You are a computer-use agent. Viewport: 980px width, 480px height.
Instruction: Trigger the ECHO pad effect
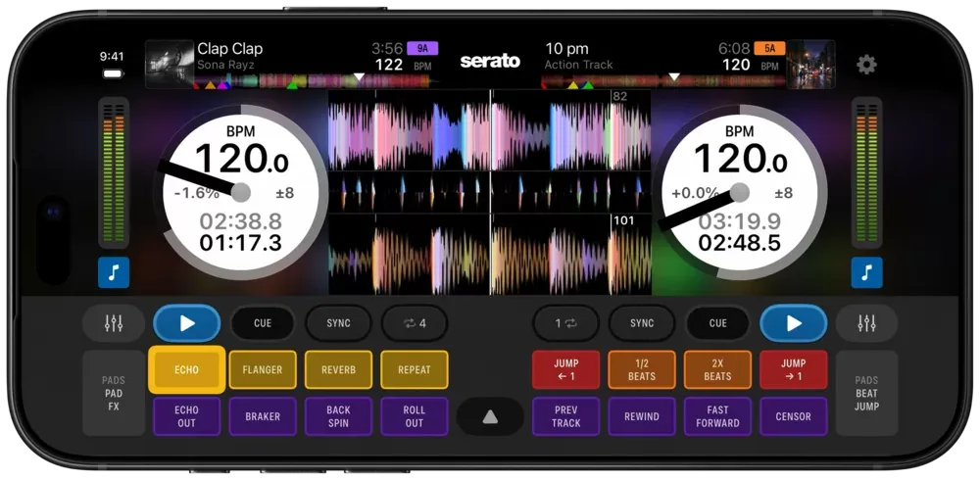(187, 369)
